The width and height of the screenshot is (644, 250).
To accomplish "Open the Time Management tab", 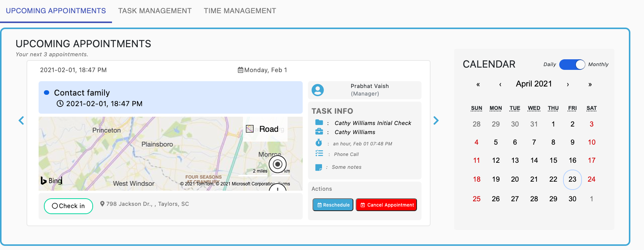I will (240, 11).
